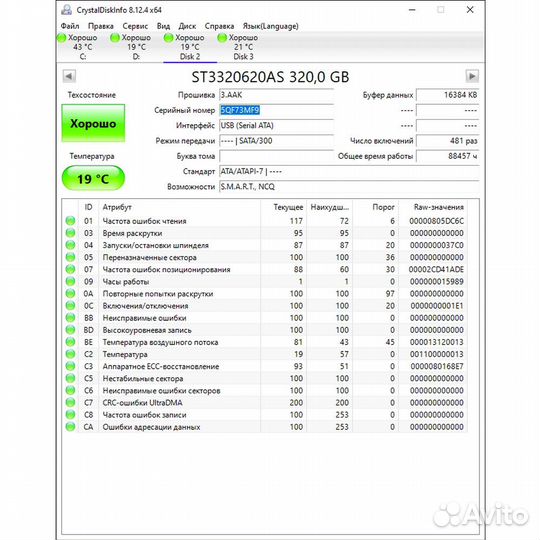This screenshot has width=540, height=540.
Task: Click the empty Буква тома field
Action: coord(276,156)
